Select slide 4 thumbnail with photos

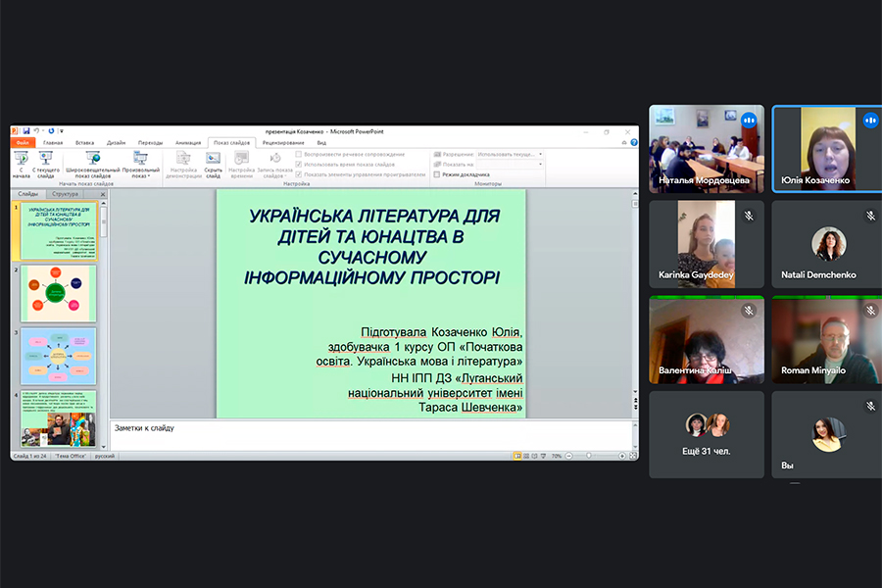click(x=59, y=418)
